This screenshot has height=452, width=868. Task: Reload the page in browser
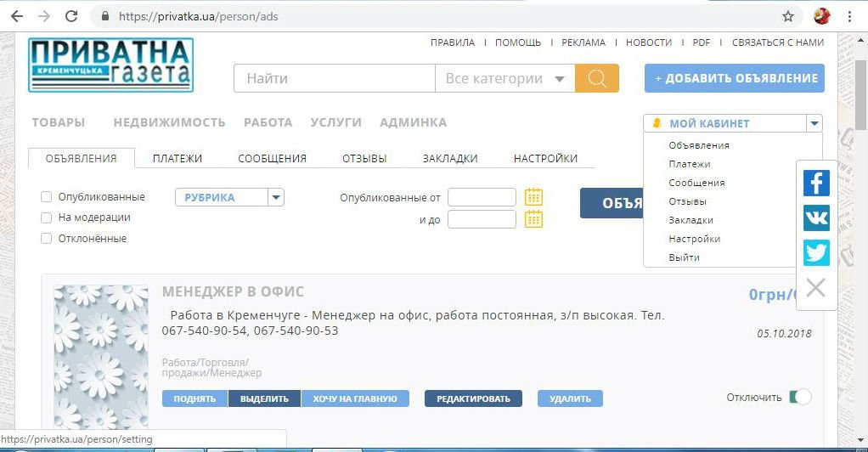pos(71,16)
